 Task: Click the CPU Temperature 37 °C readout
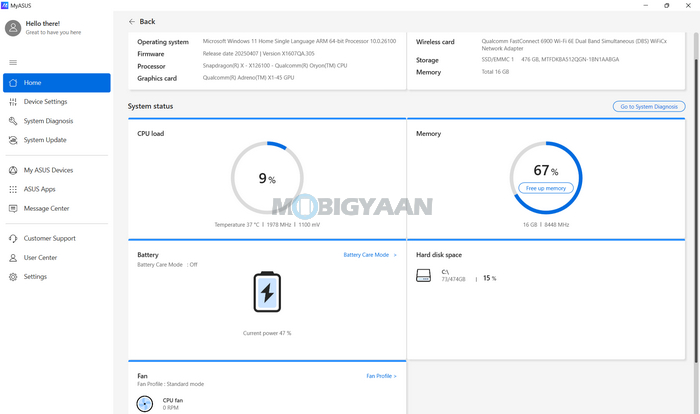237,225
